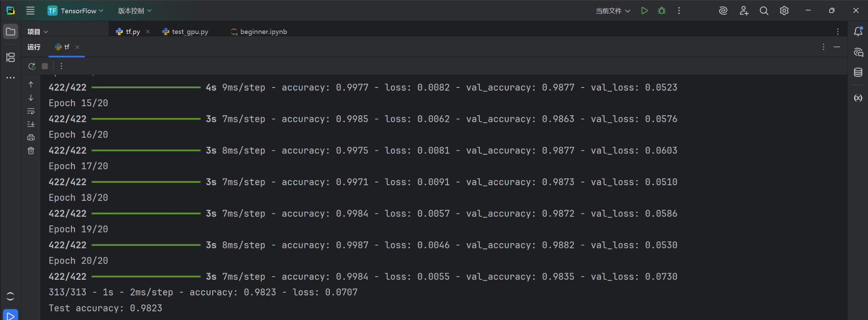Click the Debug bug icon
Screen dimensions: 868x320
tap(662, 11)
